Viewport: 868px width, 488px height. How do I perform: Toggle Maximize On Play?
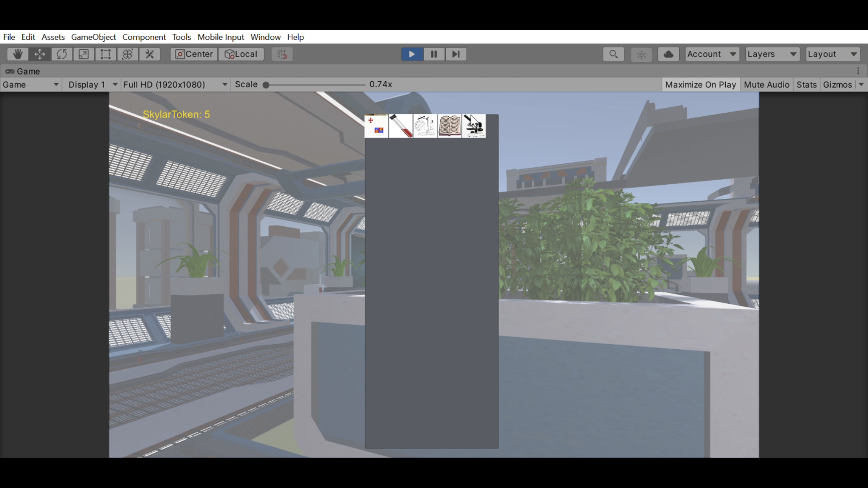tap(700, 85)
